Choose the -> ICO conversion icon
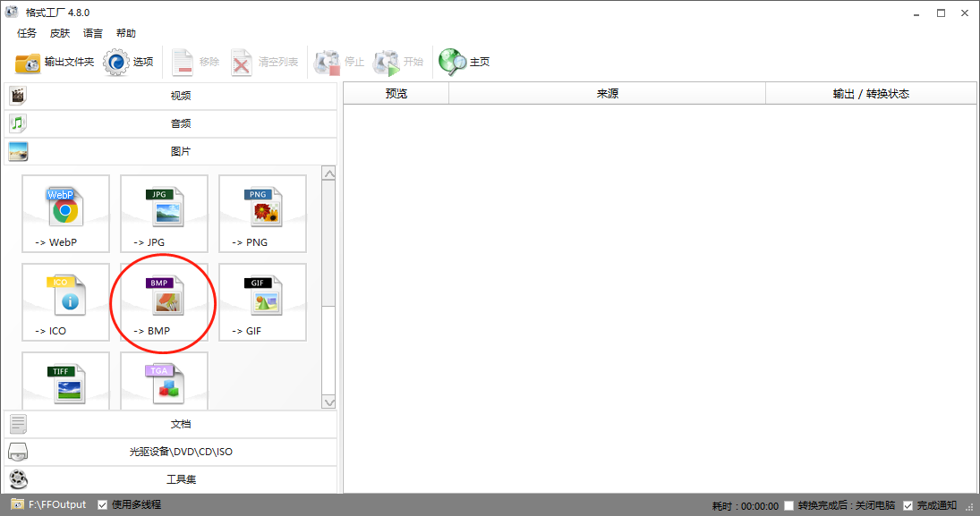The image size is (980, 516). [x=65, y=302]
